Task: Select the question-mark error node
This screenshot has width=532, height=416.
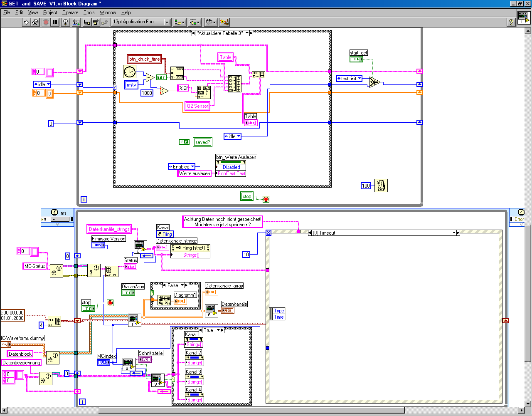Action: 94,271
